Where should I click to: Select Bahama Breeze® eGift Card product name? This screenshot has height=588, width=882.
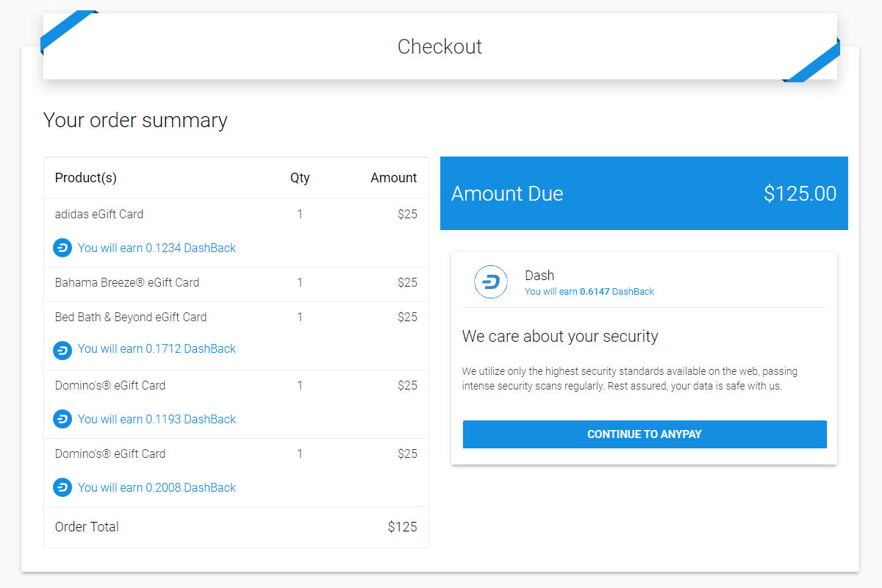127,282
